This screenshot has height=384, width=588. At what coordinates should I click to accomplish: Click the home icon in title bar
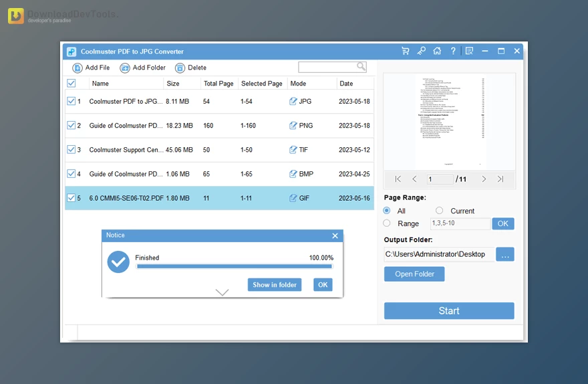click(x=437, y=51)
